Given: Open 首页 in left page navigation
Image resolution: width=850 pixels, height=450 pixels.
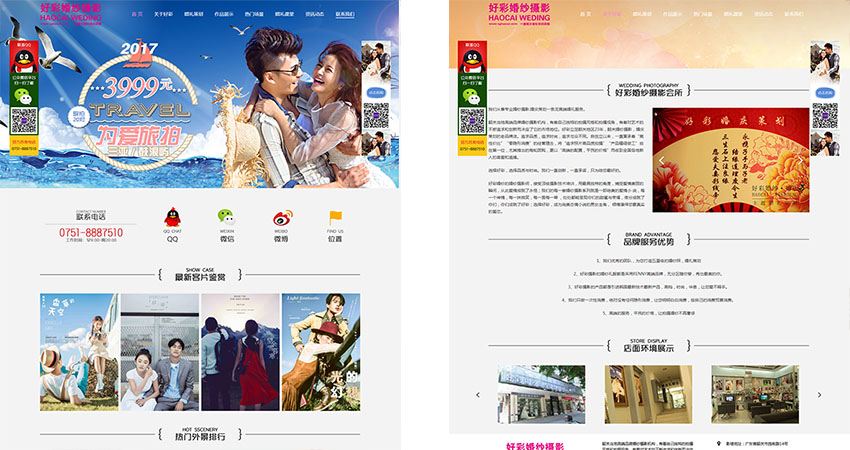Looking at the screenshot, I should (x=137, y=14).
